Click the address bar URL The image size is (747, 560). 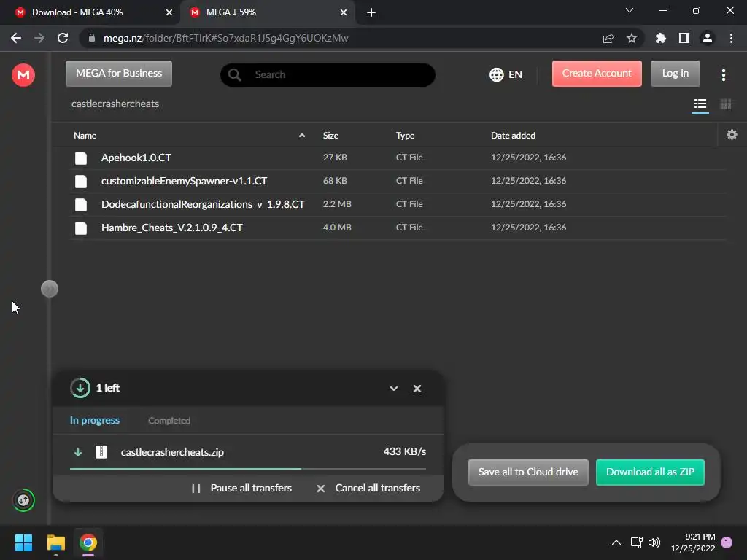coord(225,38)
